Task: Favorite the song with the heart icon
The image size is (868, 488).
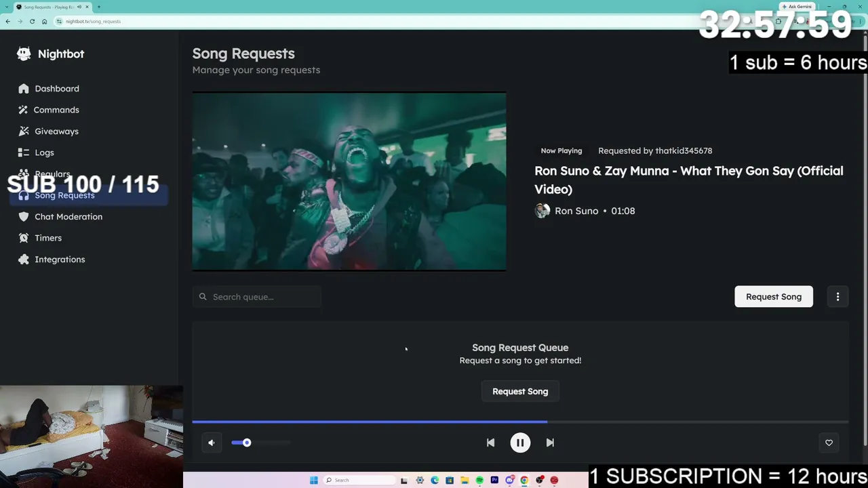Action: [x=829, y=443]
